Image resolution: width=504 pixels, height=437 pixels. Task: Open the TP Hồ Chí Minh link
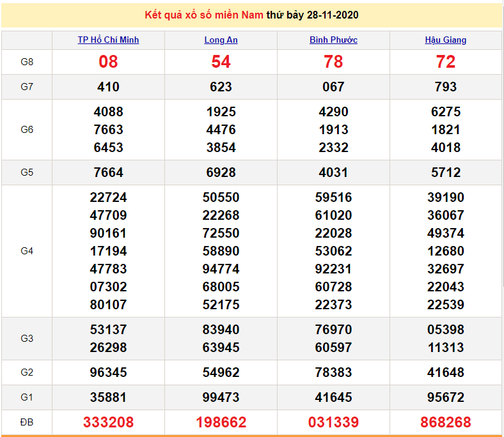[x=108, y=40]
